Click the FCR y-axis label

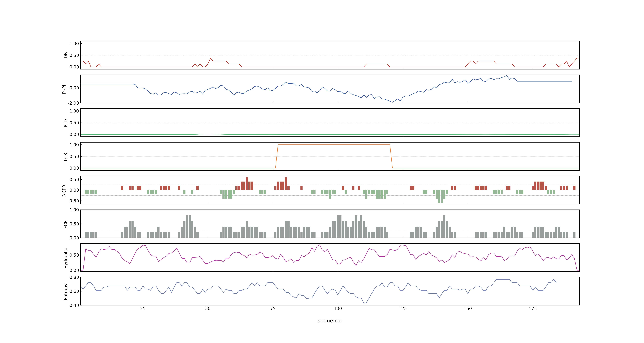point(66,224)
